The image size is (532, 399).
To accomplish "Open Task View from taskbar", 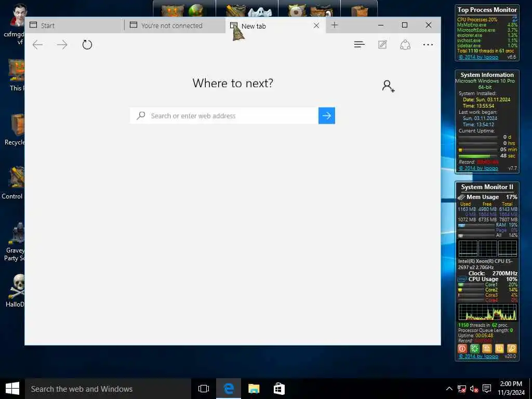I will click(204, 389).
